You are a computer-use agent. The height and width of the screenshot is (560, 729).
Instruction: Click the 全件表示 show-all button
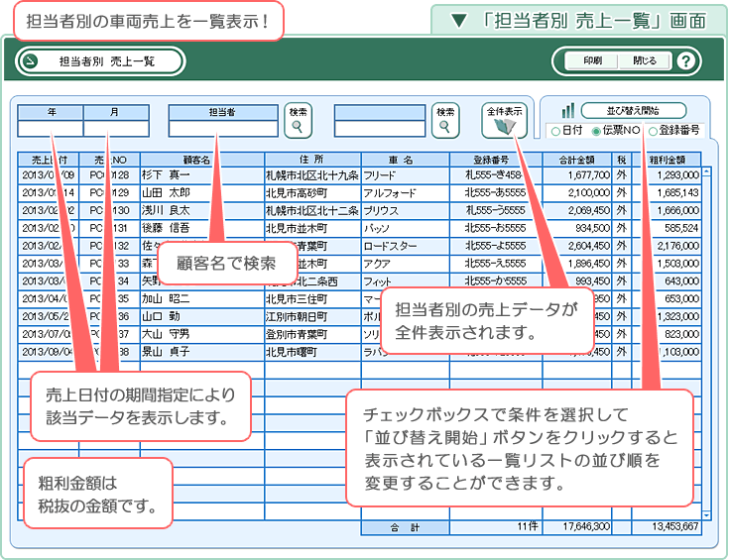505,120
